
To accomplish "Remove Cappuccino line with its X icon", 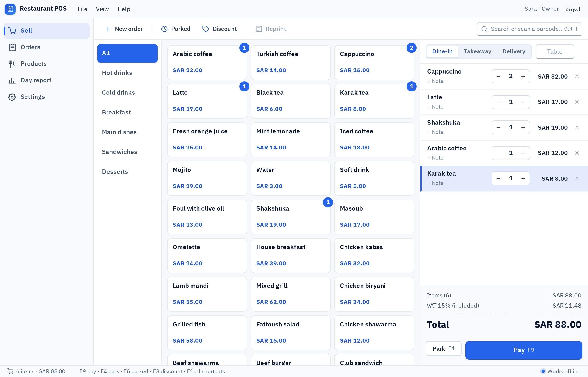I will point(577,76).
